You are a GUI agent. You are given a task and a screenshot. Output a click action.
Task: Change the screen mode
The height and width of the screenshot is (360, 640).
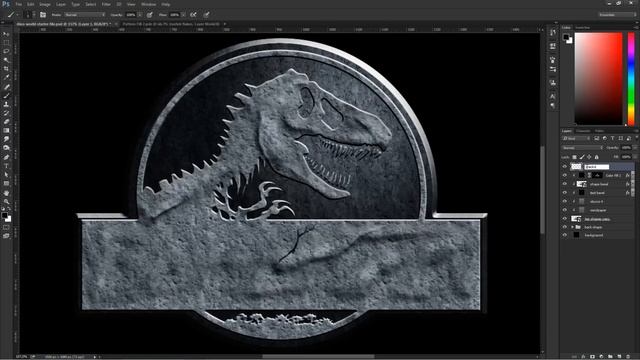coord(6,236)
